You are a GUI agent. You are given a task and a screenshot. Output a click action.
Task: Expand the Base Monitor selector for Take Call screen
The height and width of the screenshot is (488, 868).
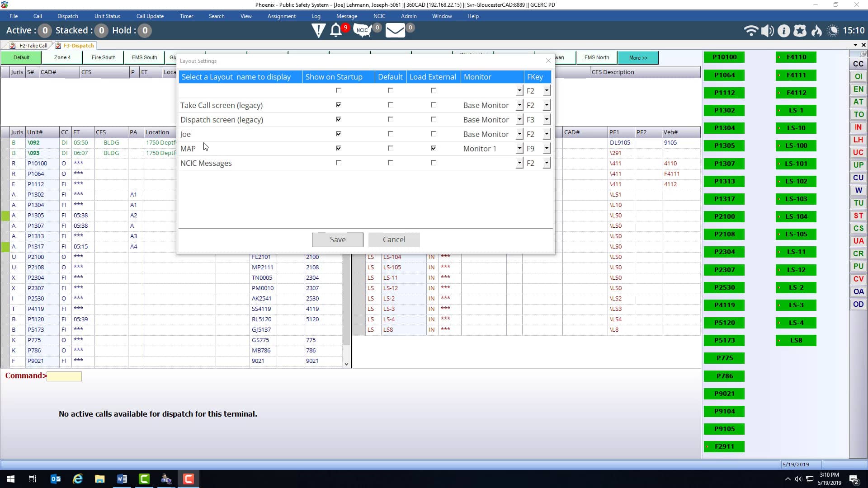tap(519, 105)
